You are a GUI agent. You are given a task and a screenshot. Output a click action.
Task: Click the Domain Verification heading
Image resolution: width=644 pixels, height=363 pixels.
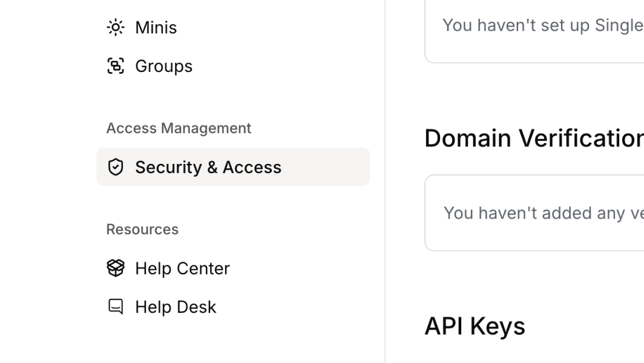[533, 139]
